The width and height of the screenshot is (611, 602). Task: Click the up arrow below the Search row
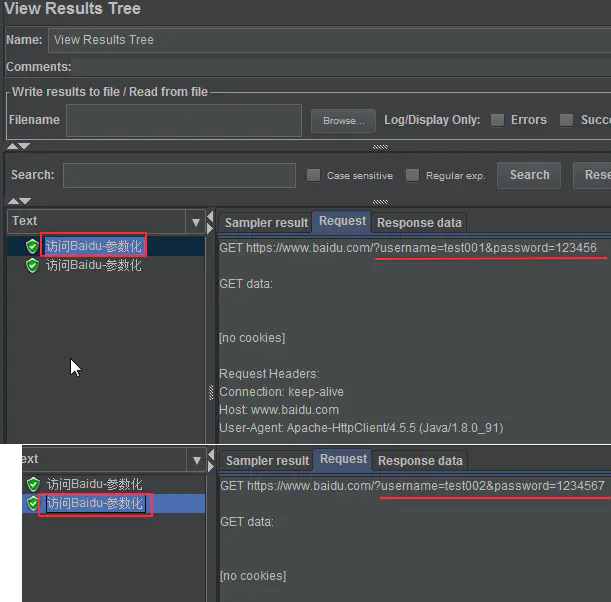[13, 201]
